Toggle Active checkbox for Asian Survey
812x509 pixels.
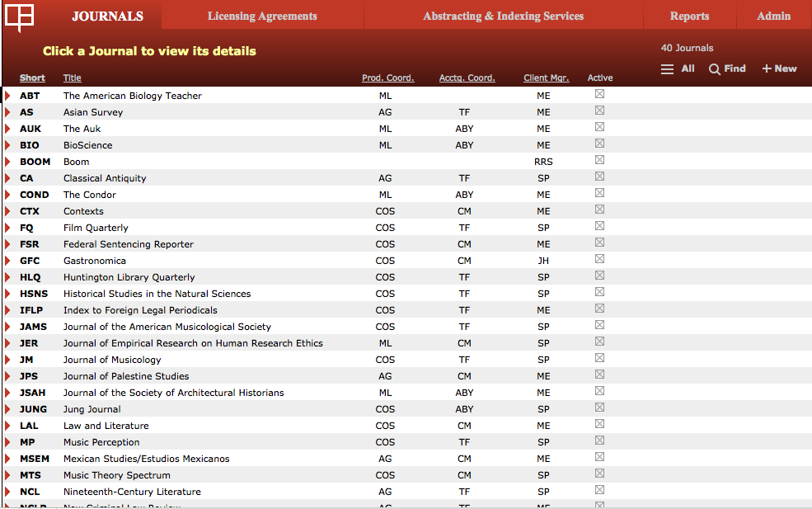click(599, 111)
